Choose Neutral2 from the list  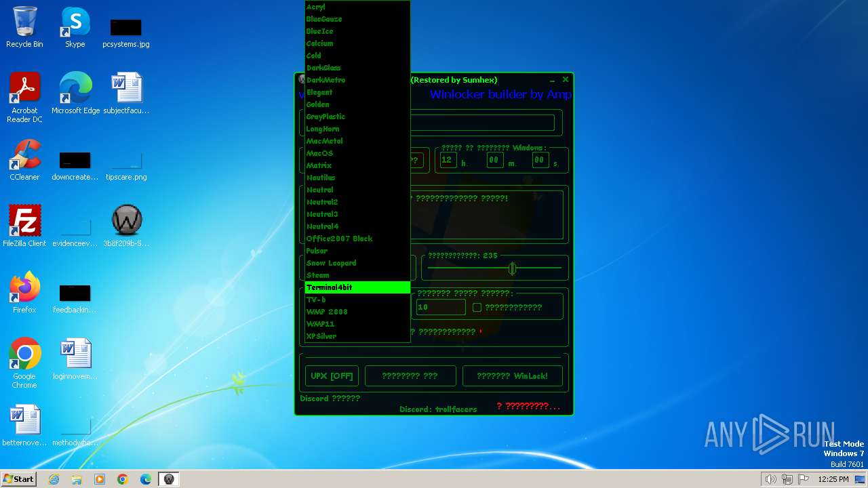click(357, 202)
